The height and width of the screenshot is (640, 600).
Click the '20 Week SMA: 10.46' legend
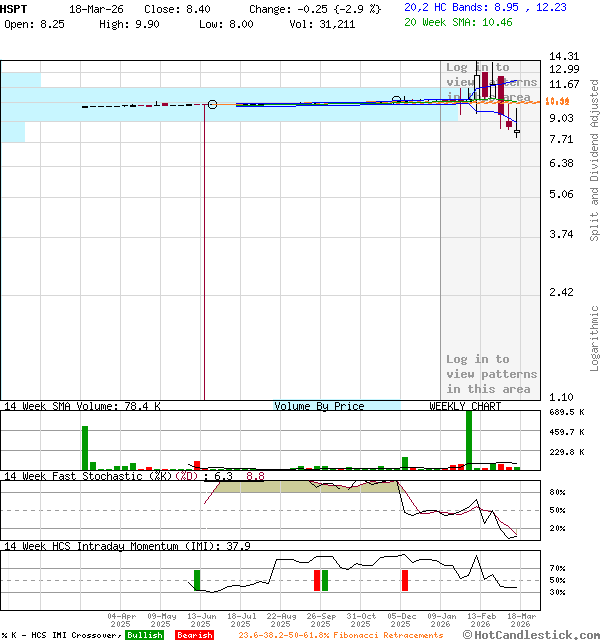(x=458, y=21)
